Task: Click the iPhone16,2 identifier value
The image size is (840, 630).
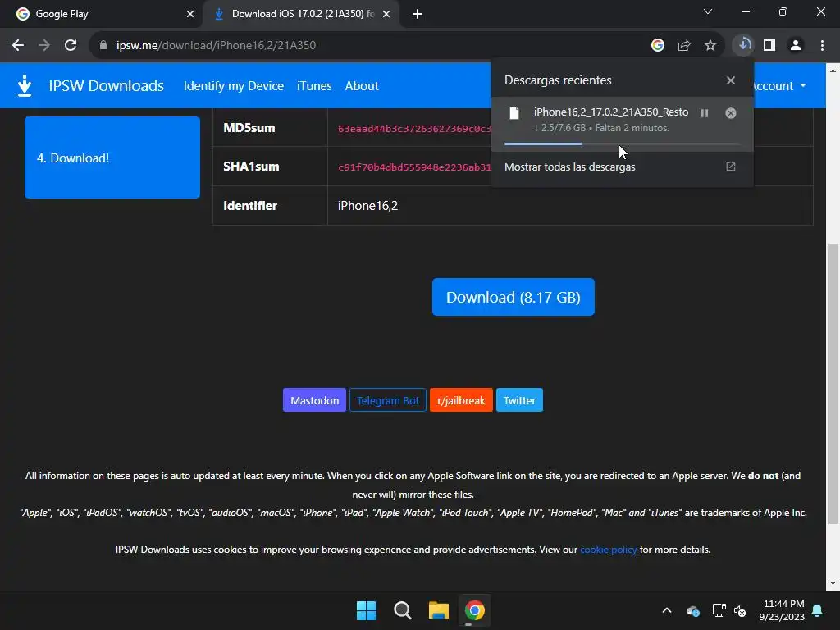Action: (x=367, y=206)
